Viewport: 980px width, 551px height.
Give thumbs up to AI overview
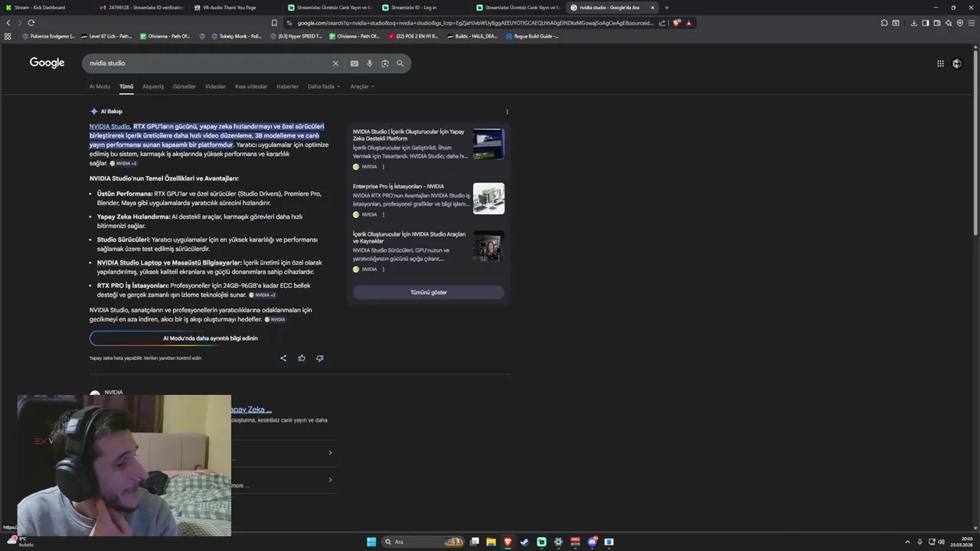click(302, 358)
